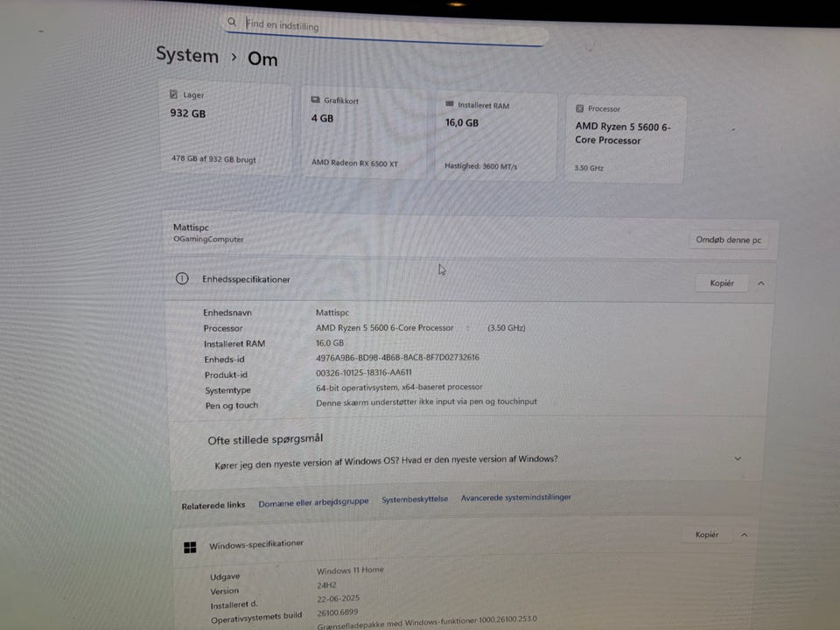
Task: Expand the Windows OS version question
Action: point(738,458)
